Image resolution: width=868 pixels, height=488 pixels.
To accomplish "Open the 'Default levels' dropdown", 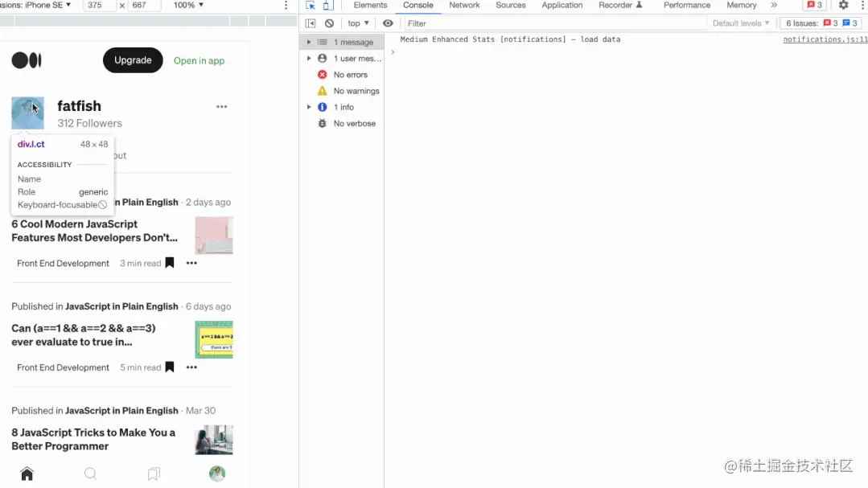I will 738,23.
